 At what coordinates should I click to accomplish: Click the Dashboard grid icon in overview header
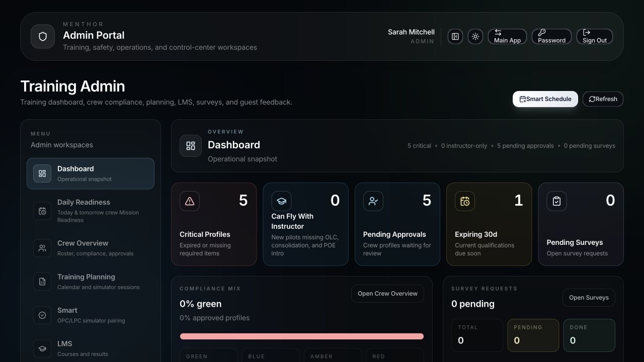[x=191, y=146]
